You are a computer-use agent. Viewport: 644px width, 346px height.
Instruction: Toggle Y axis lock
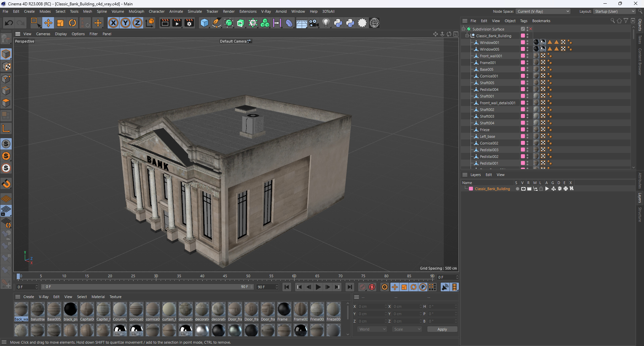(x=125, y=23)
